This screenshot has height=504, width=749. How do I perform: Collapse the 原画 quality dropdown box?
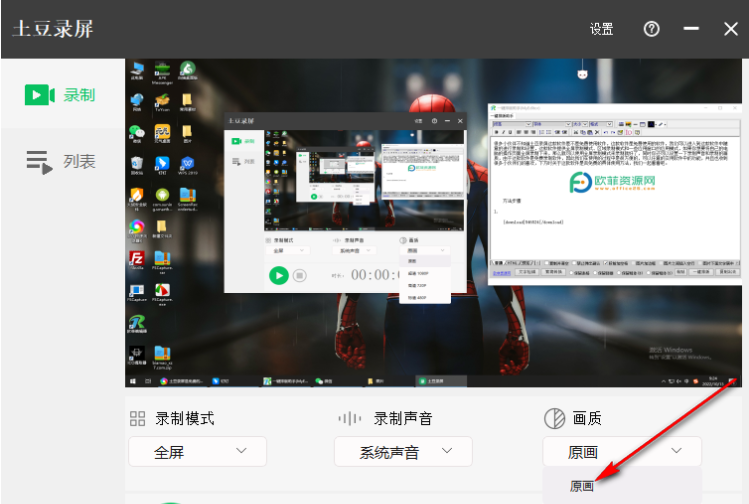622,451
